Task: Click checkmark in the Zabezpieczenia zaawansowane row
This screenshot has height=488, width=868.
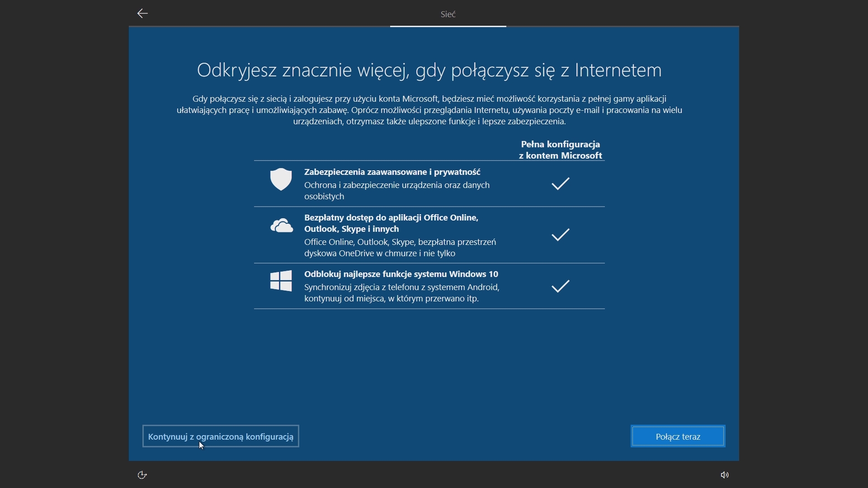Action: tap(560, 183)
